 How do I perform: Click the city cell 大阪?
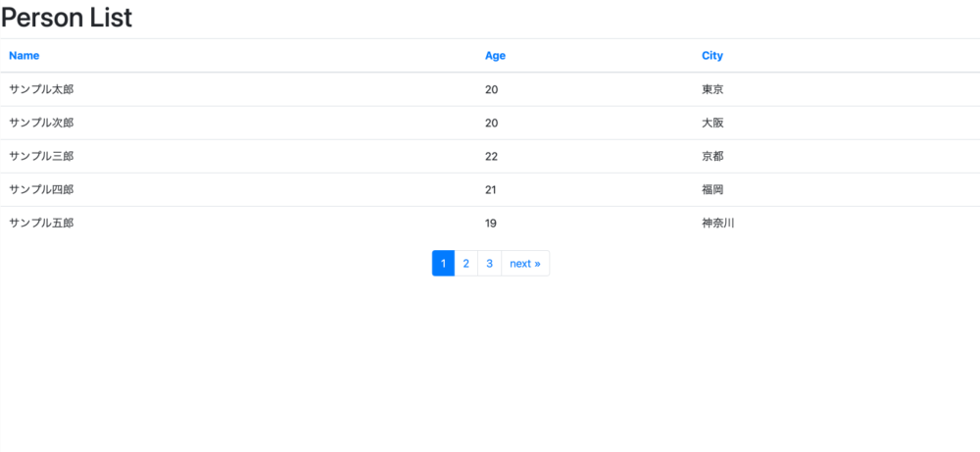712,123
